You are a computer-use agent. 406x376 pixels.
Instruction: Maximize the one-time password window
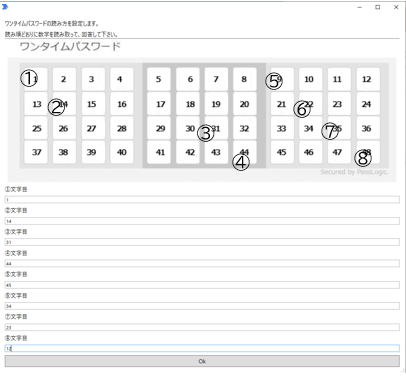pyautogui.click(x=378, y=7)
